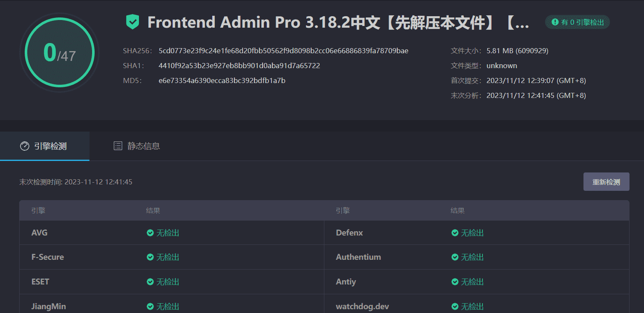Click green check icon in F-Secure row
The height and width of the screenshot is (313, 644).
(x=150, y=257)
